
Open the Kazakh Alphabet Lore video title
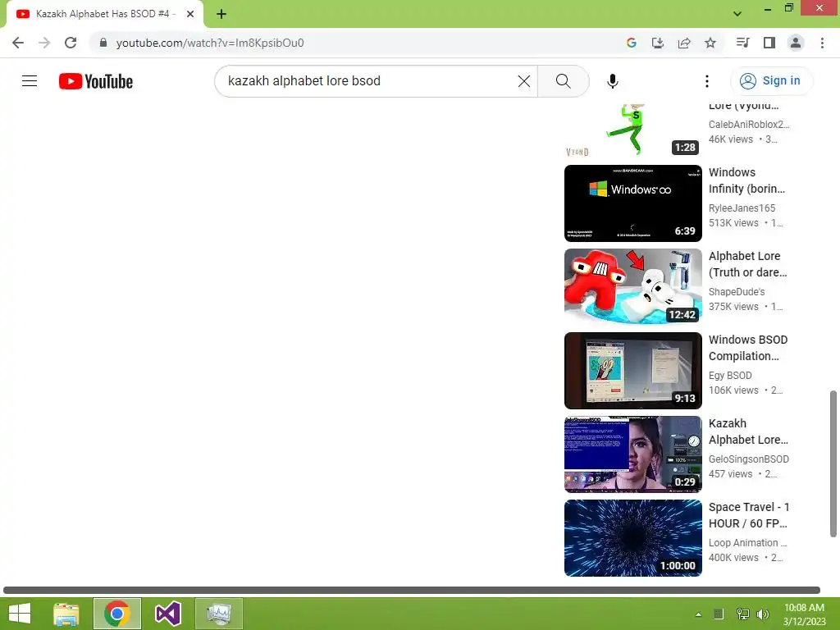748,431
